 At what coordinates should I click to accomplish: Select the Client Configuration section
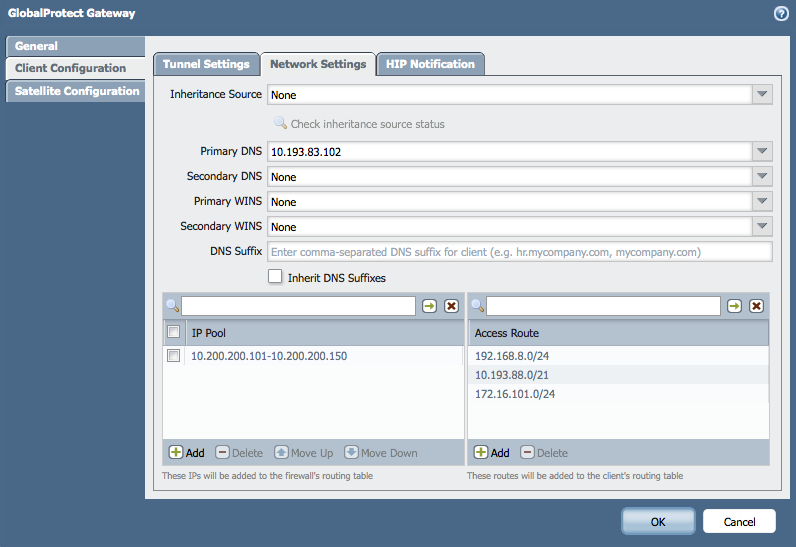[75, 68]
